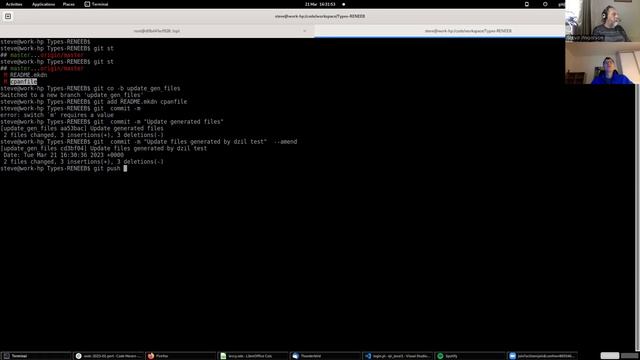Open the new tab button in Terminal header
The width and height of the screenshot is (640, 360).
(8, 16)
